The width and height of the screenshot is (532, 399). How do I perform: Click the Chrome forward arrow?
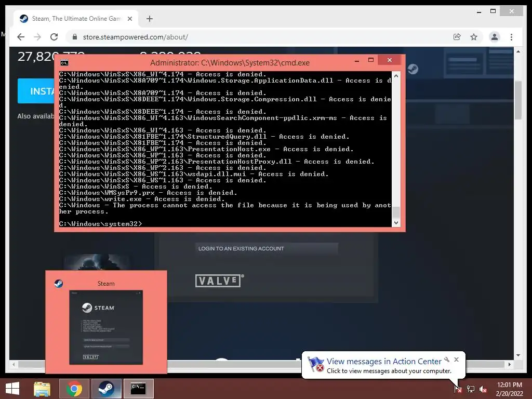point(37,37)
